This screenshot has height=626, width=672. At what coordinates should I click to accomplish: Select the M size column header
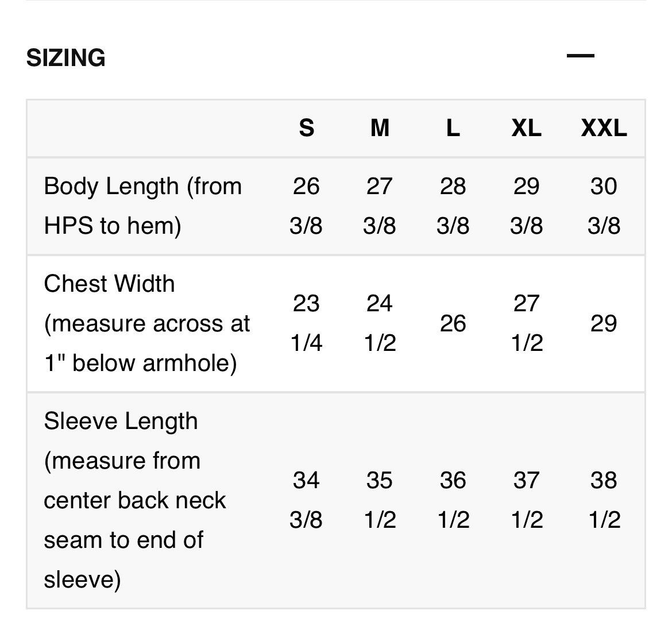[380, 127]
